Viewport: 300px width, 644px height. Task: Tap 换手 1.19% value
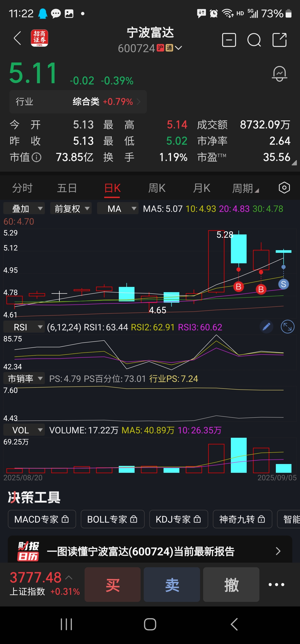pos(173,157)
